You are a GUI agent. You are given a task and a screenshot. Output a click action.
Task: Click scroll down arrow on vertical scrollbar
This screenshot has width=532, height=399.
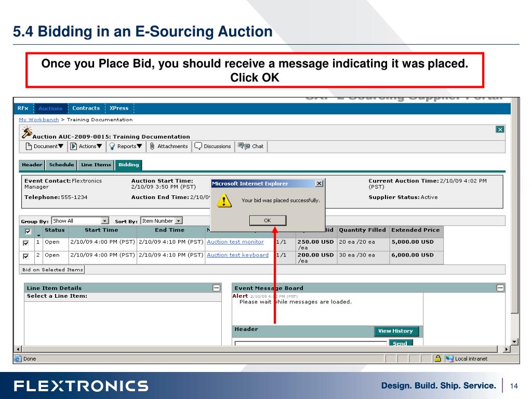click(x=515, y=342)
